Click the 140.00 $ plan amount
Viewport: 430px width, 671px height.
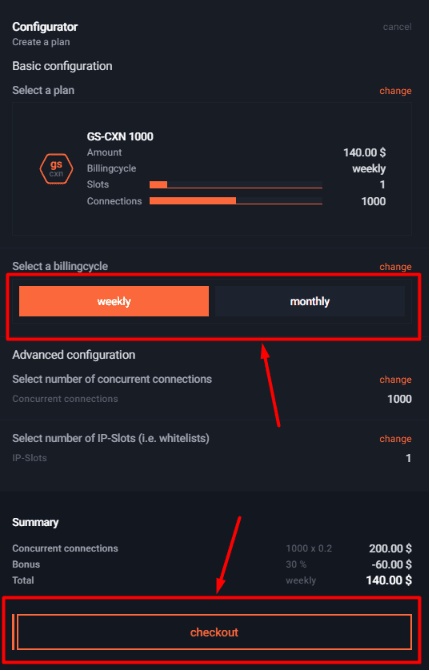pos(364,152)
